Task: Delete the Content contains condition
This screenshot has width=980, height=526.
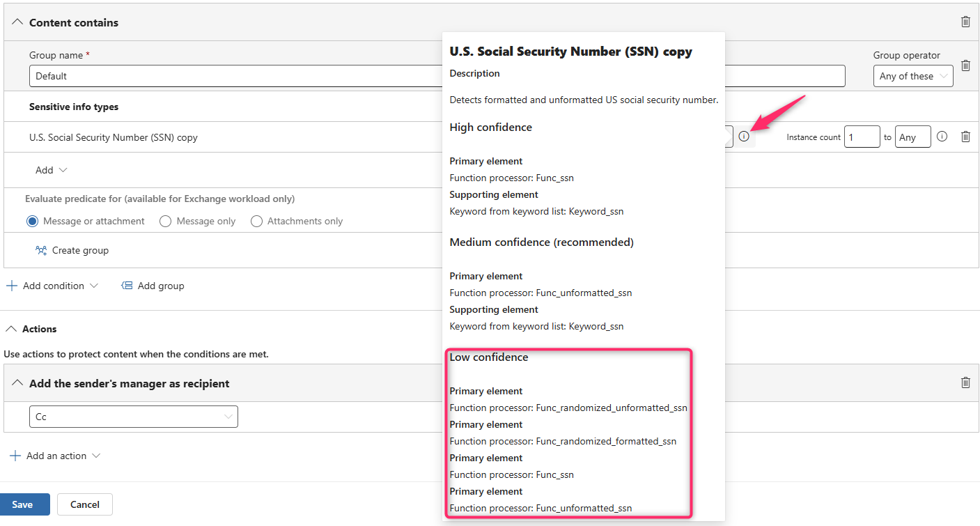Action: pyautogui.click(x=965, y=22)
